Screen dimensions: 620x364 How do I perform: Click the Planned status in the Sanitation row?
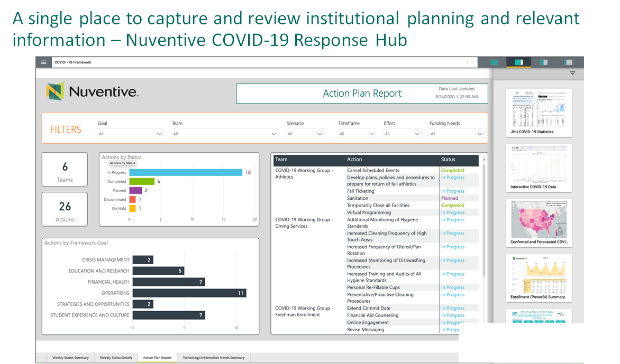click(450, 198)
